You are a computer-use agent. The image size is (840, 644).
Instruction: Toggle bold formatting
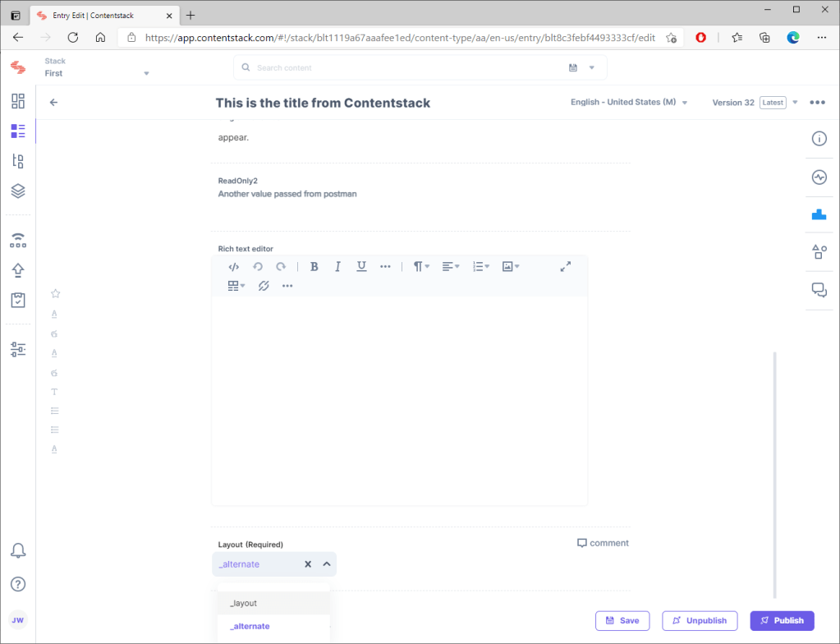(x=314, y=267)
